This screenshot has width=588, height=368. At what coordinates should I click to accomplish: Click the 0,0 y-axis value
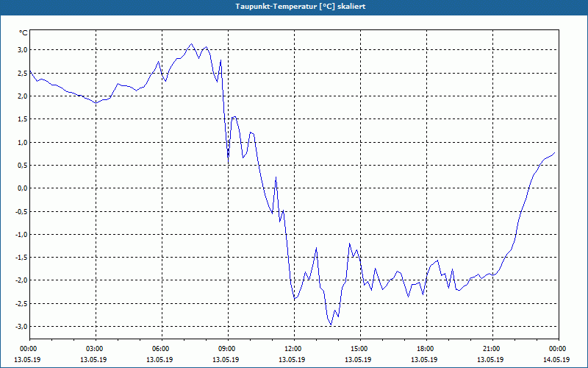(23, 188)
